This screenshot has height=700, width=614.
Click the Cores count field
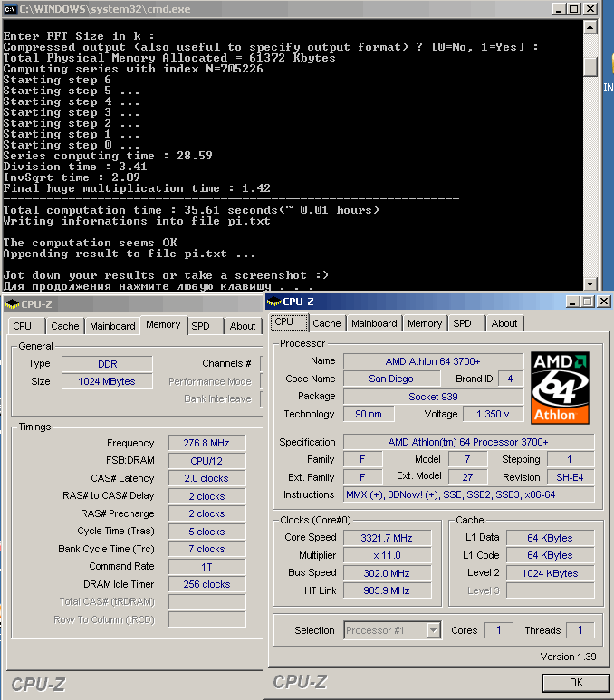tap(499, 630)
